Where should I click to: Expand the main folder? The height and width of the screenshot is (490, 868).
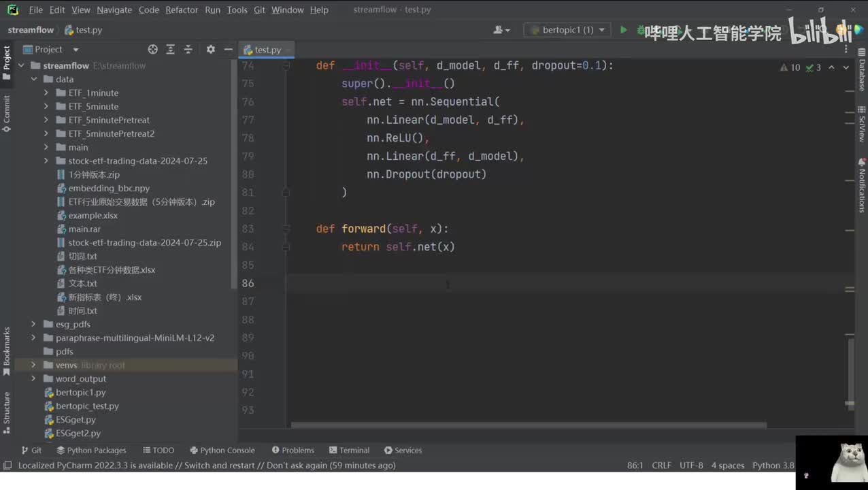(46, 148)
